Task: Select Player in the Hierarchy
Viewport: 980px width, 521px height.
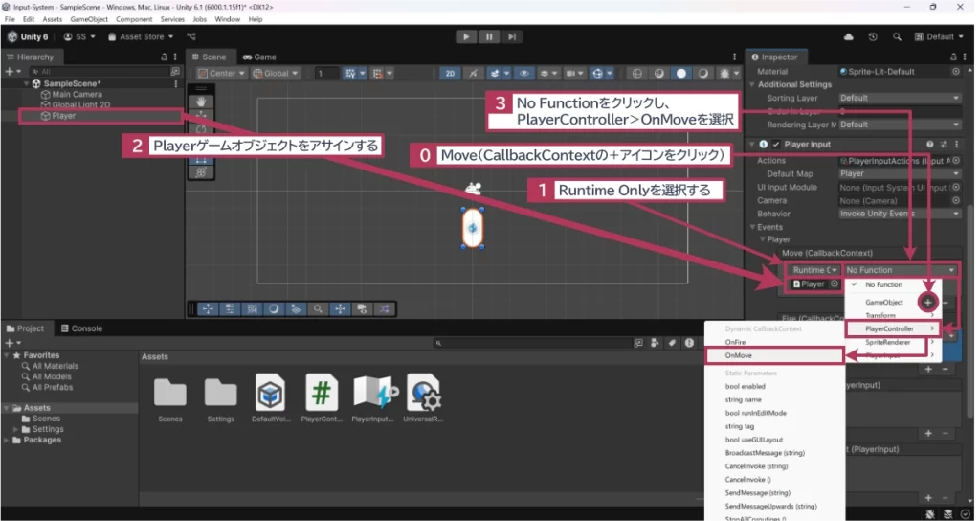Action: coord(64,116)
